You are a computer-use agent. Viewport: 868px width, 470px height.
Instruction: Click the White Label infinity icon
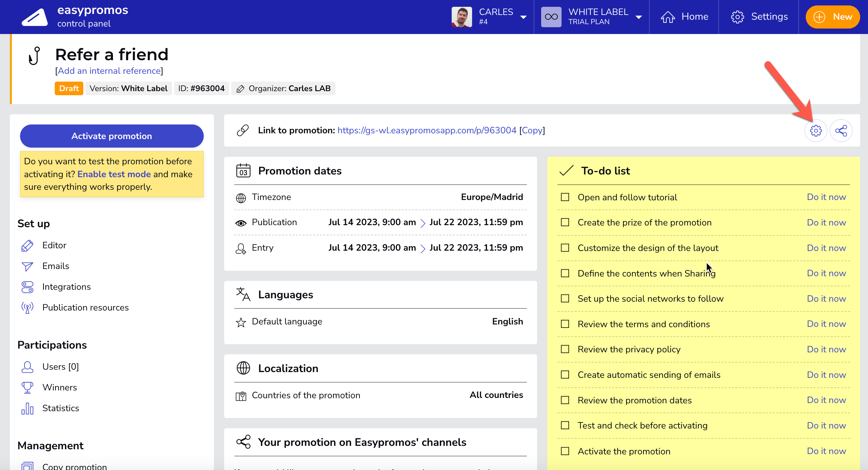pyautogui.click(x=551, y=17)
